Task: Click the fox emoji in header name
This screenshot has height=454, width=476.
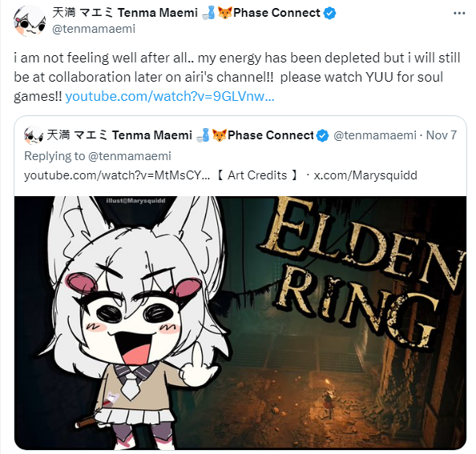Action: click(x=225, y=13)
